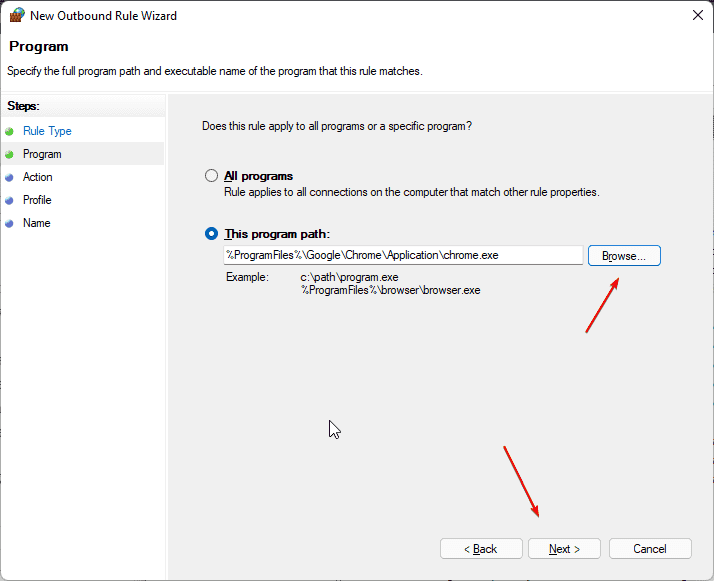Click the All programs description text
Image resolution: width=714 pixels, height=581 pixels.
[x=412, y=192]
